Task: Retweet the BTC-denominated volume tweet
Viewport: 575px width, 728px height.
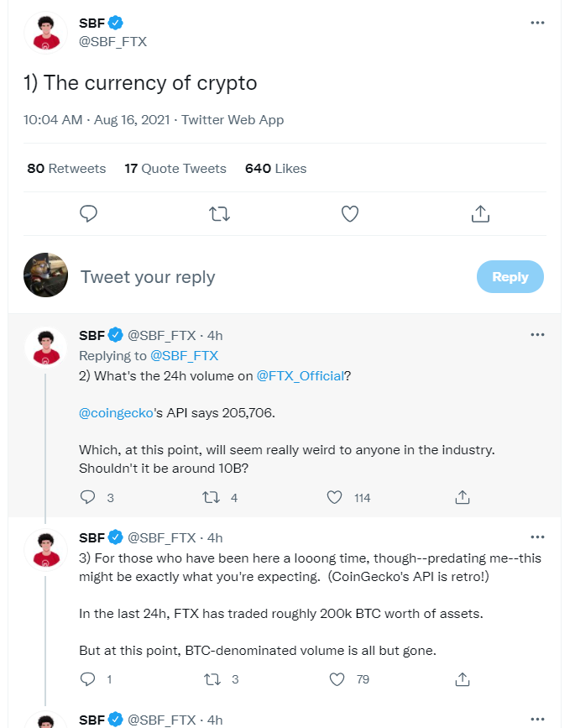Action: click(x=212, y=678)
